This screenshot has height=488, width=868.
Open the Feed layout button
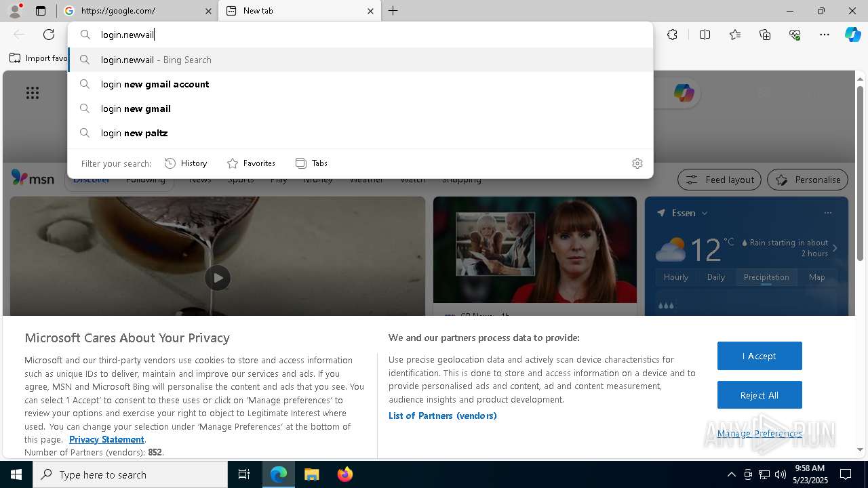pos(719,180)
